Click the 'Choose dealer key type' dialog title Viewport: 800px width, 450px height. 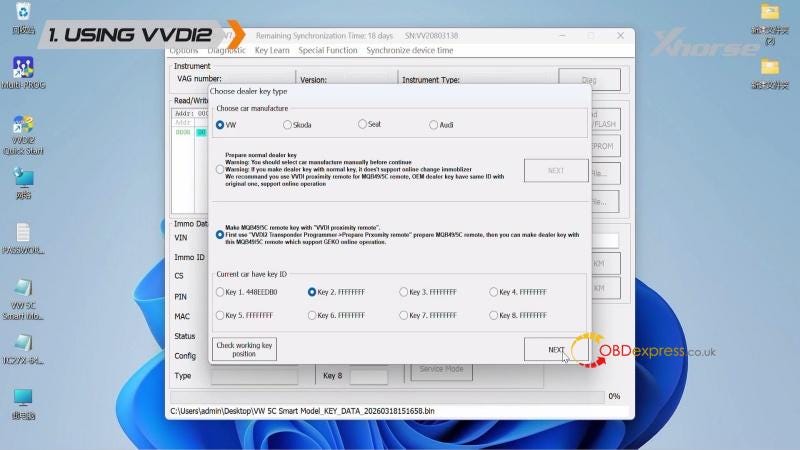point(248,91)
